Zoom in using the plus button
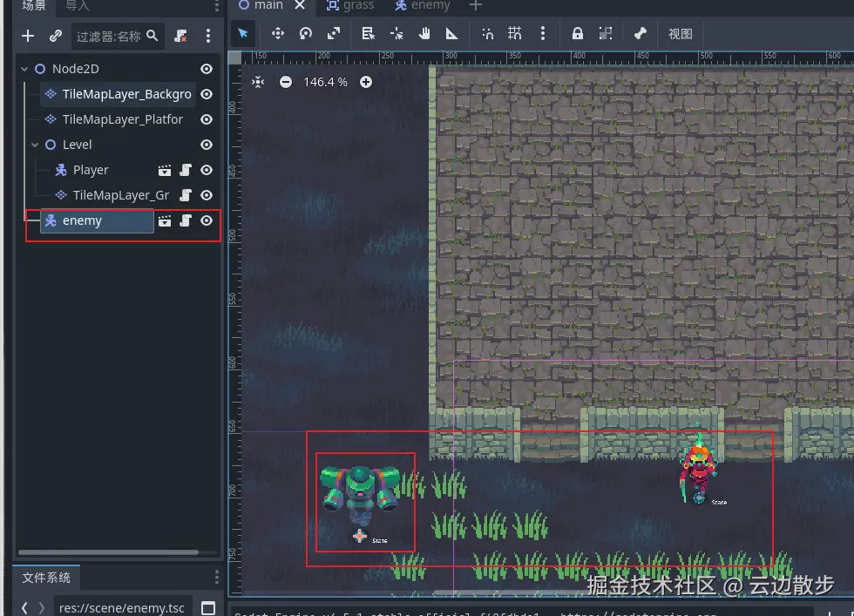 366,82
